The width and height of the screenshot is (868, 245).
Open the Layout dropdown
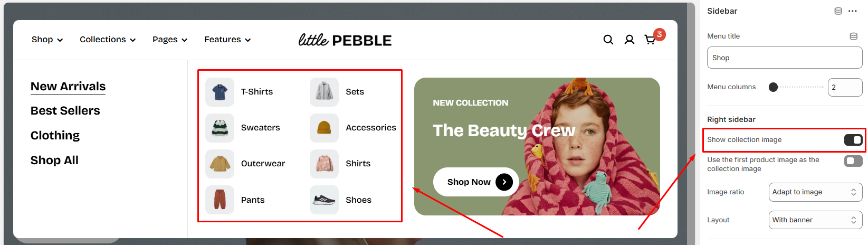(x=815, y=220)
